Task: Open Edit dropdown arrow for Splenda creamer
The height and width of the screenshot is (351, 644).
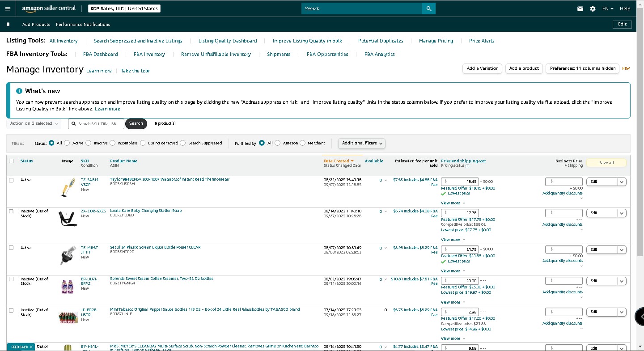Action: [x=622, y=281]
